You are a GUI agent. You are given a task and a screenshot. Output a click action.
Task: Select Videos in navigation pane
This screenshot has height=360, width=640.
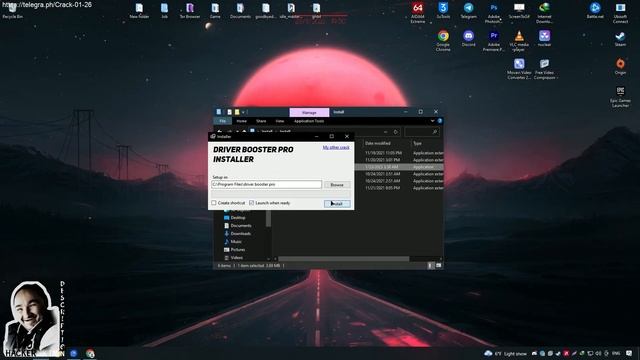[237, 258]
